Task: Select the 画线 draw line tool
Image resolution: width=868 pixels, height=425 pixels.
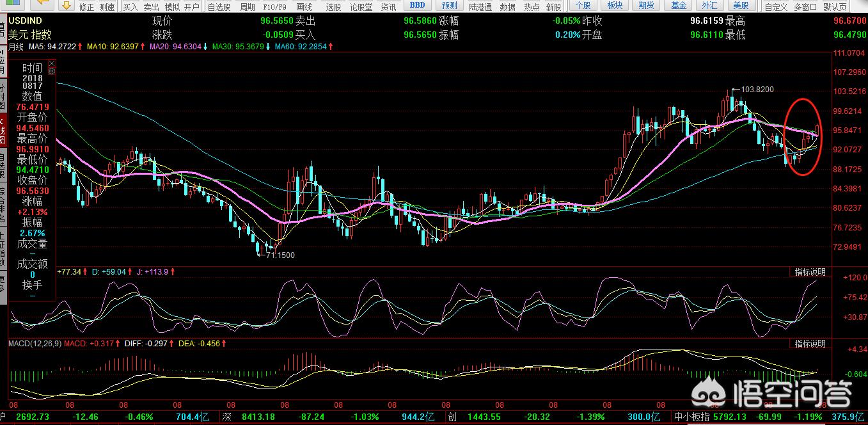Action: coord(304,6)
